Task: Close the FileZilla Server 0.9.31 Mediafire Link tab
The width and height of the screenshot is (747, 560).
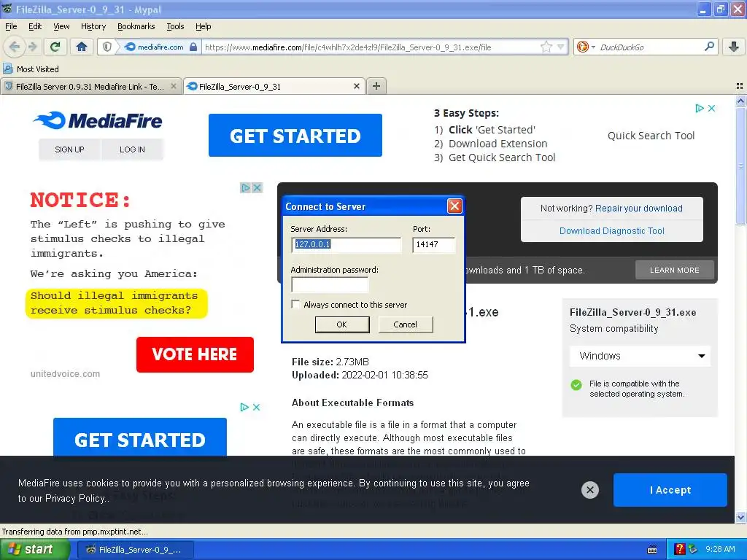Action: point(174,86)
